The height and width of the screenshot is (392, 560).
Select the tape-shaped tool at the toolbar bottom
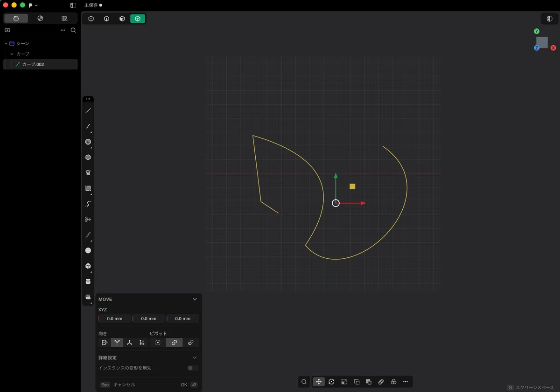pos(88,297)
